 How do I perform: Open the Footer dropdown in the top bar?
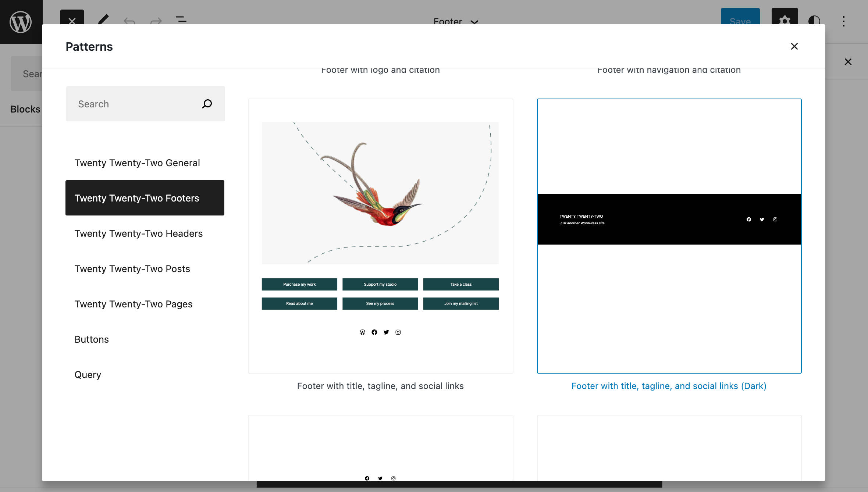coord(456,21)
